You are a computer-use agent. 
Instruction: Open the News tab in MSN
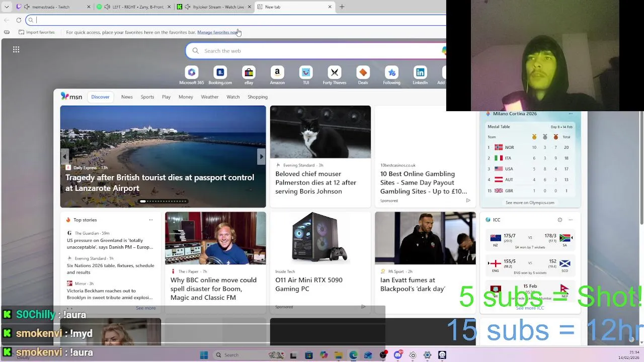(127, 97)
